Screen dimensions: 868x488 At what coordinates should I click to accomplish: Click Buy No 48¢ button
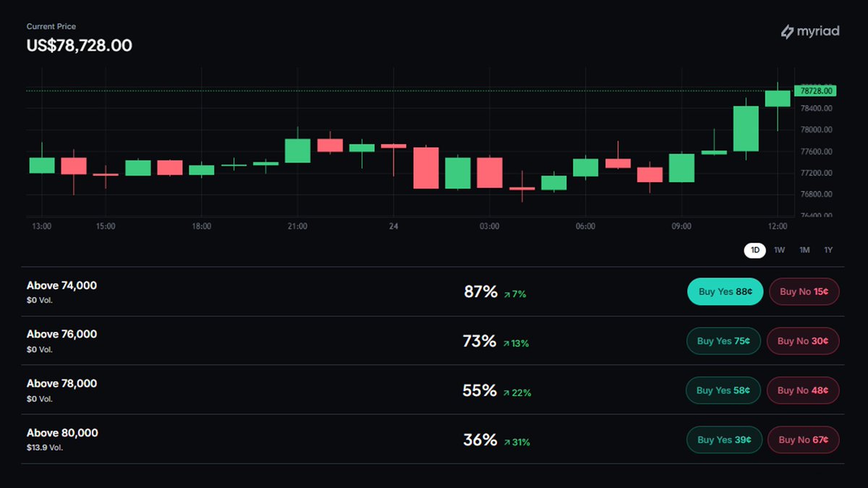(x=803, y=390)
